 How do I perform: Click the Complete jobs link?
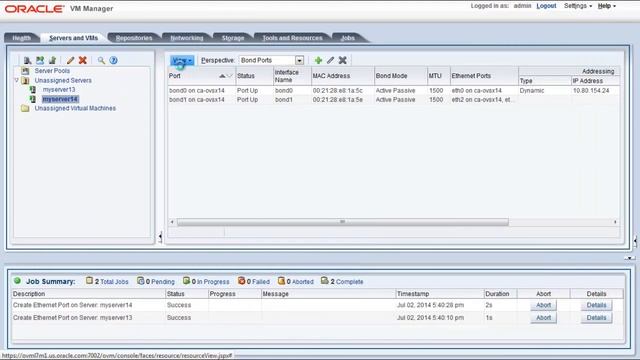(349, 282)
